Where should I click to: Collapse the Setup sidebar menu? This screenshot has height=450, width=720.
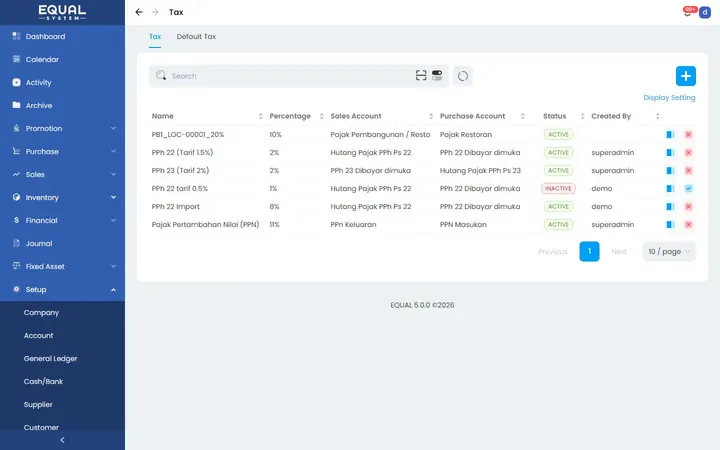(x=62, y=289)
